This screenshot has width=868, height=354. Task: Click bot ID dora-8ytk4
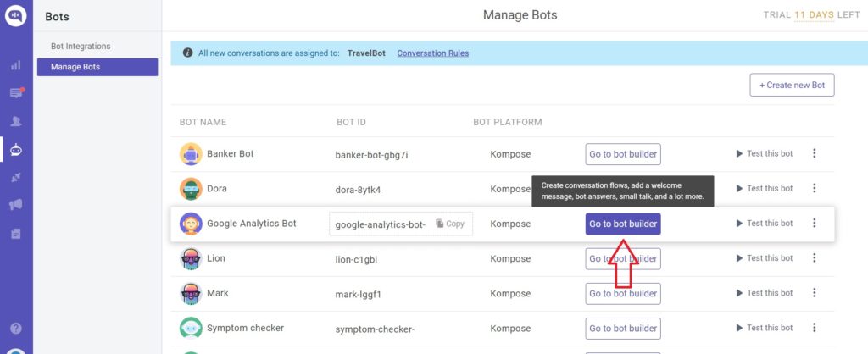[358, 191]
